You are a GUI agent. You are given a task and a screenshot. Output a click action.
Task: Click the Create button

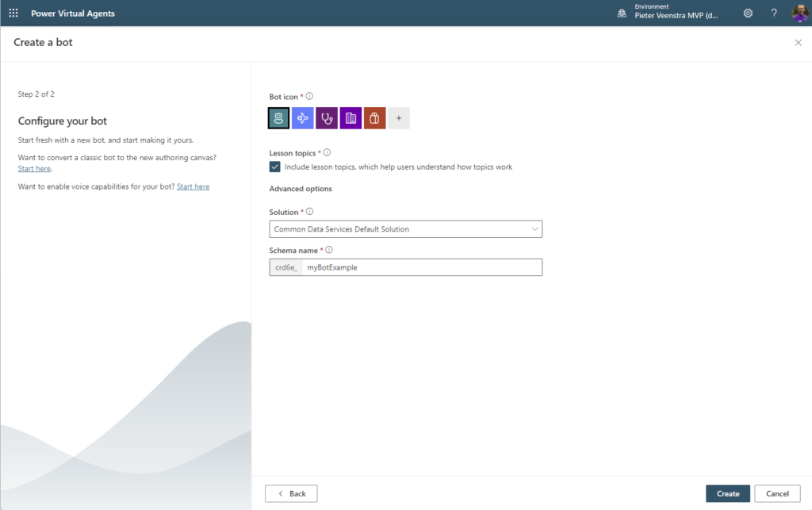[728, 493]
